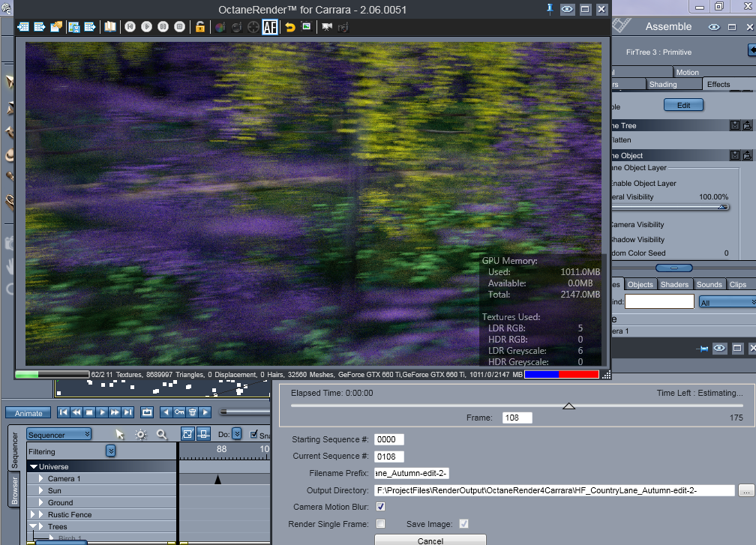The width and height of the screenshot is (756, 545).
Task: Click the rewind render round button
Action: pyautogui.click(x=130, y=27)
